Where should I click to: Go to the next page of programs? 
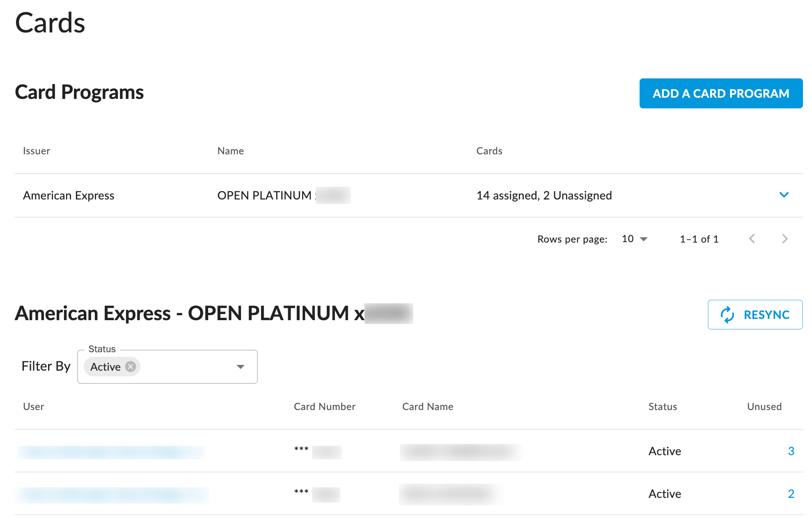click(x=784, y=239)
